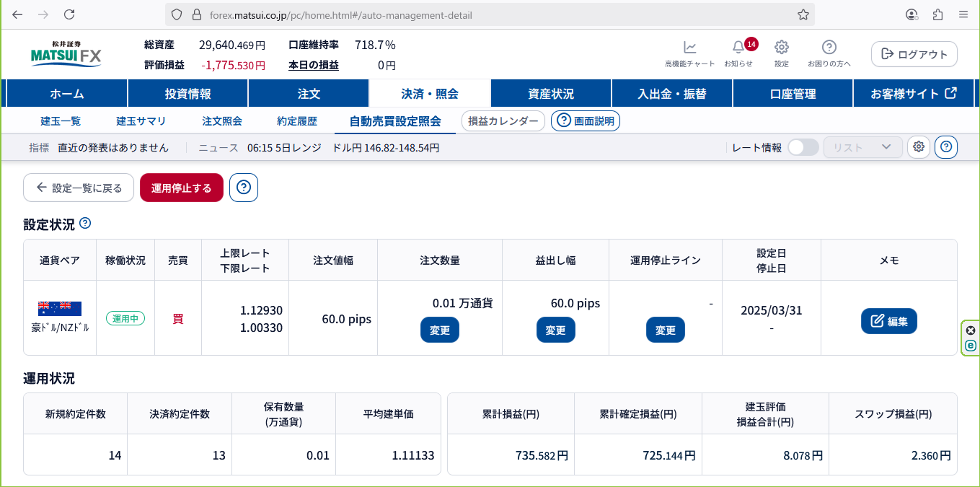Switch to 建玉一覧 sub tab
Viewport: 980px width, 487px height.
click(61, 121)
